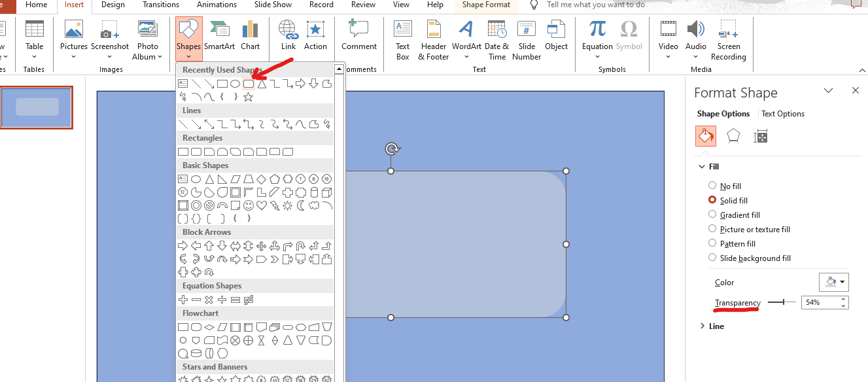Open Size & Properties icon in Format Shape
Viewport: 868px width, 382px height.
pyautogui.click(x=760, y=136)
